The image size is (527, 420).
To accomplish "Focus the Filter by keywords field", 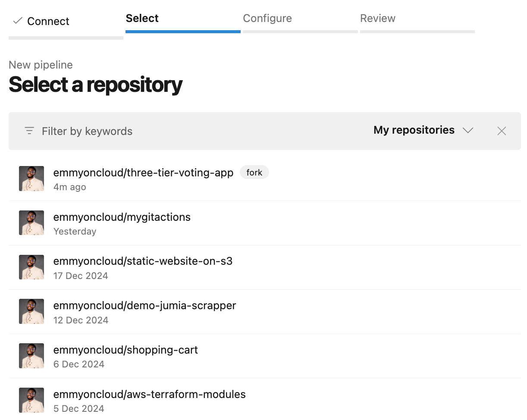I will click(87, 131).
